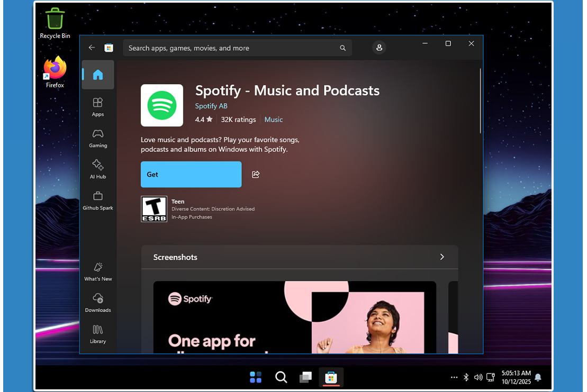Screen dimensions: 587x392
Task: Open the Gaming section in sidebar
Action: pyautogui.click(x=98, y=138)
